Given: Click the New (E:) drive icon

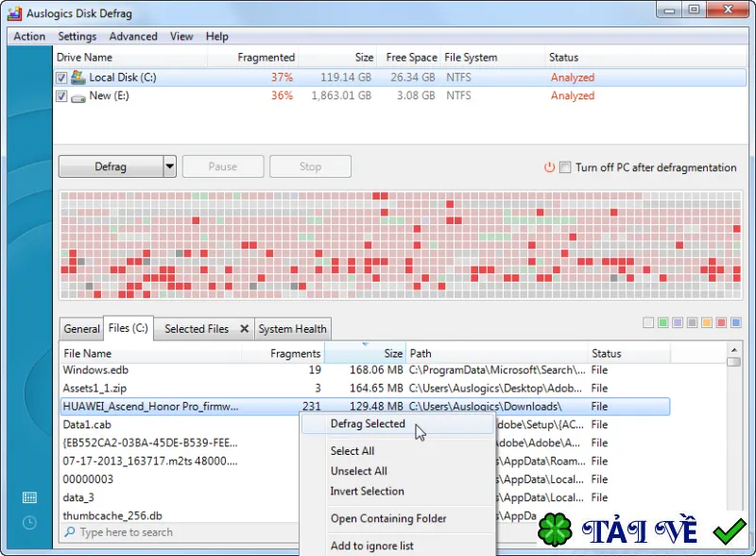Looking at the screenshot, I should pyautogui.click(x=78, y=97).
